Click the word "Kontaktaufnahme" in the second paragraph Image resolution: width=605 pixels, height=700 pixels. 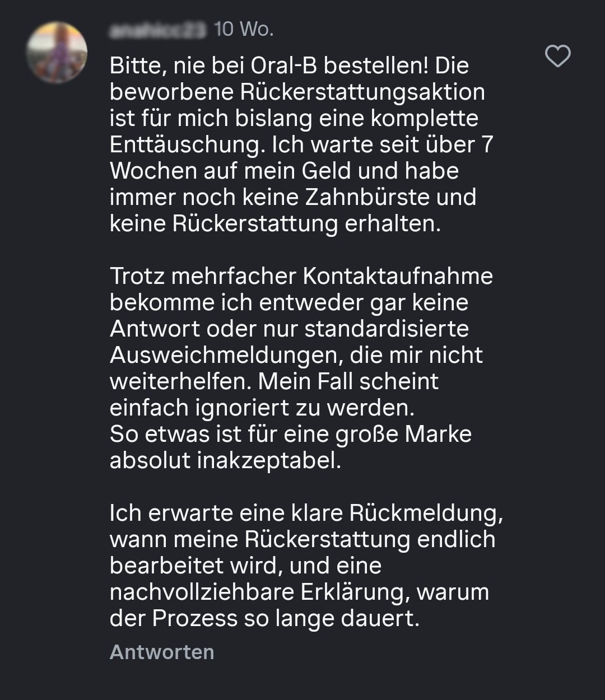(x=398, y=276)
